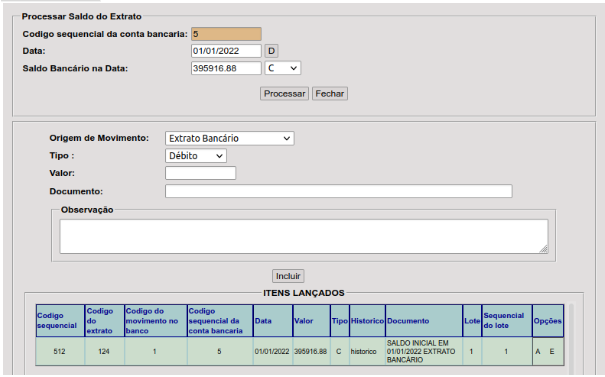Click the ITENS LANÇADOS heading

(x=304, y=293)
